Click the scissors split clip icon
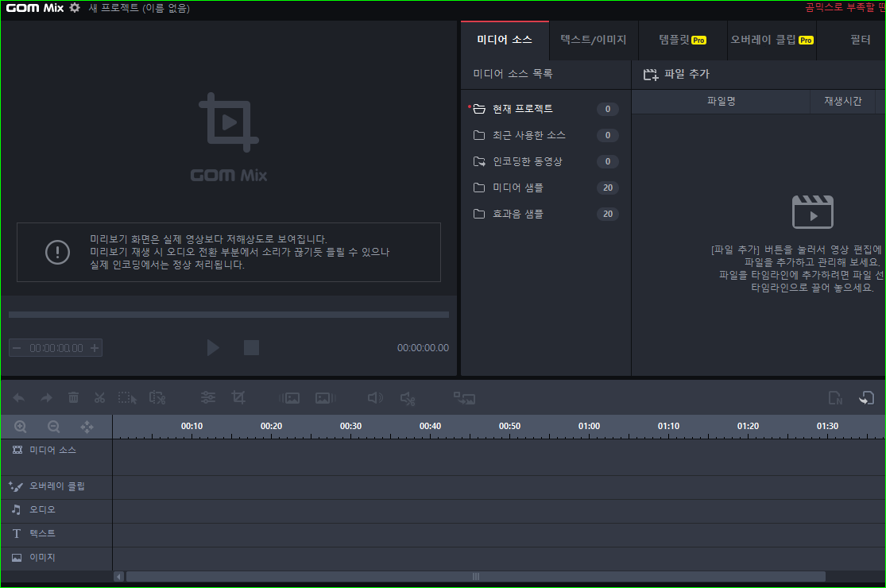This screenshot has height=588, width=886. tap(100, 397)
